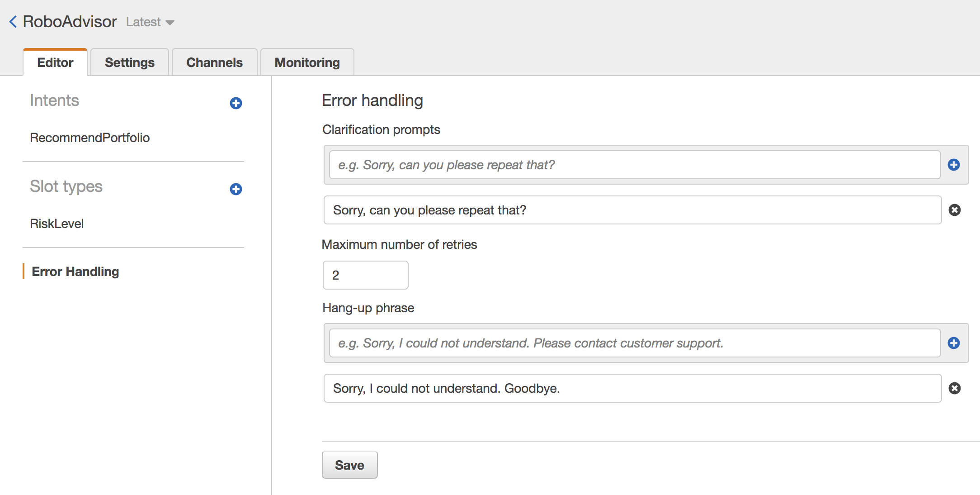Edit the 'Sorry, I could not understand. Goodbye.' field
Image resolution: width=980 pixels, height=495 pixels.
(632, 388)
